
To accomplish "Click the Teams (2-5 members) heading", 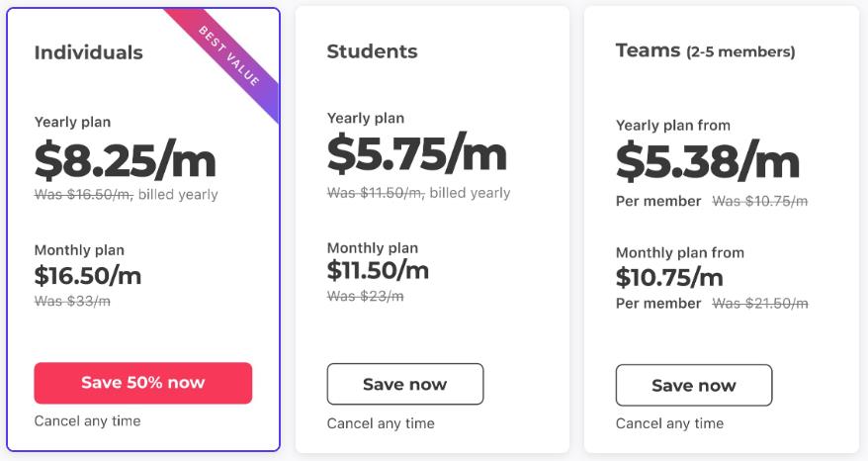I will pos(705,50).
